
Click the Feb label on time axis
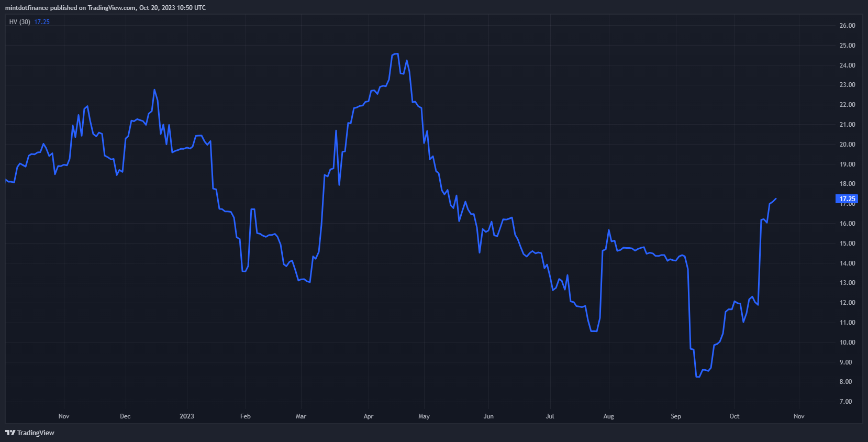246,416
